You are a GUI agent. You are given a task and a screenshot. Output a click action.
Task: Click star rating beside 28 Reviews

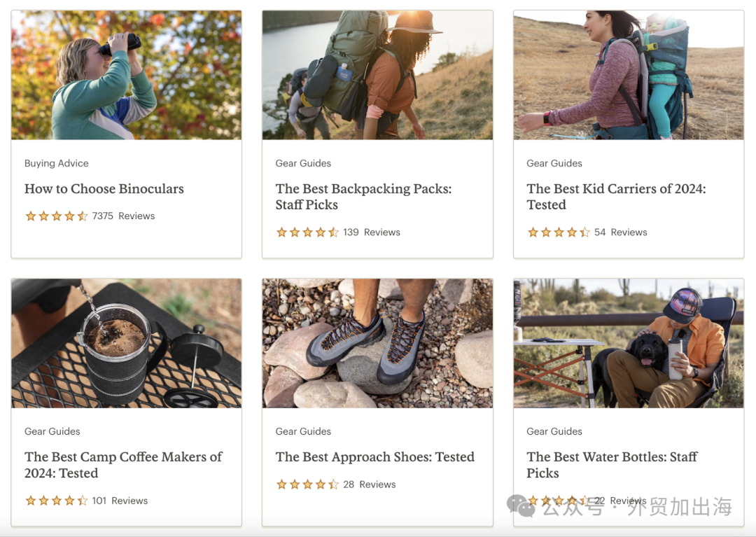307,484
